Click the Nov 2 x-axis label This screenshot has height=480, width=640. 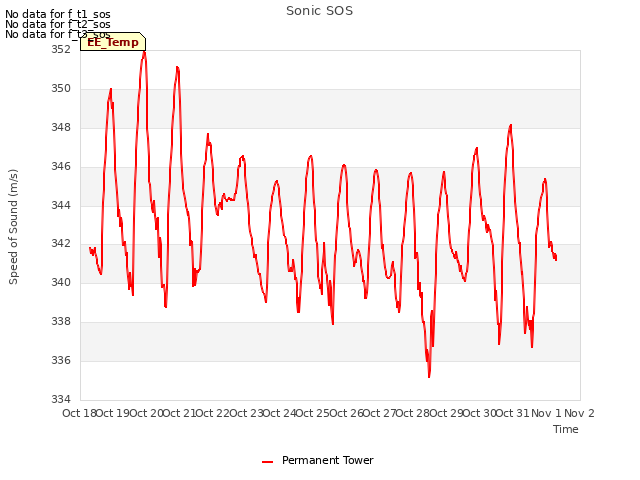(579, 413)
